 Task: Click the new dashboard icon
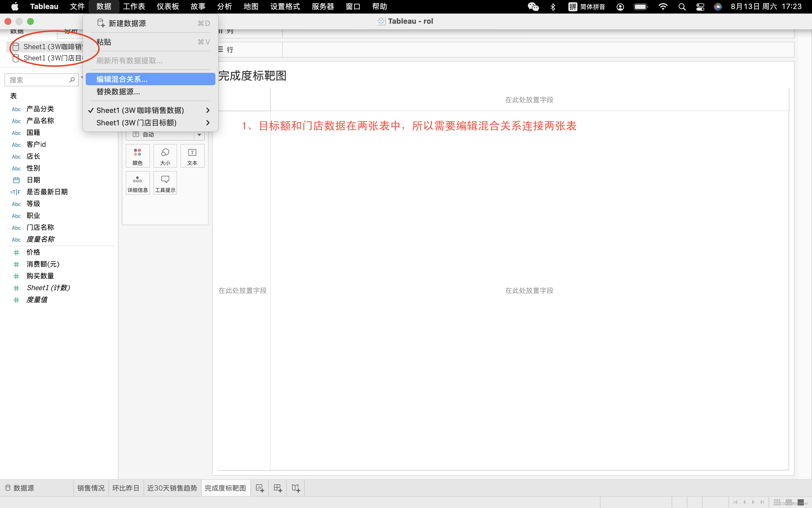(x=278, y=488)
